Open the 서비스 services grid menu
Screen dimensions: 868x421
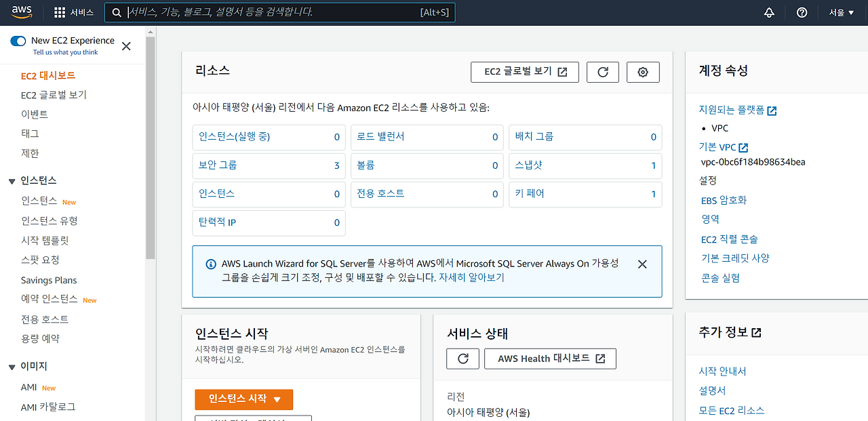click(74, 13)
